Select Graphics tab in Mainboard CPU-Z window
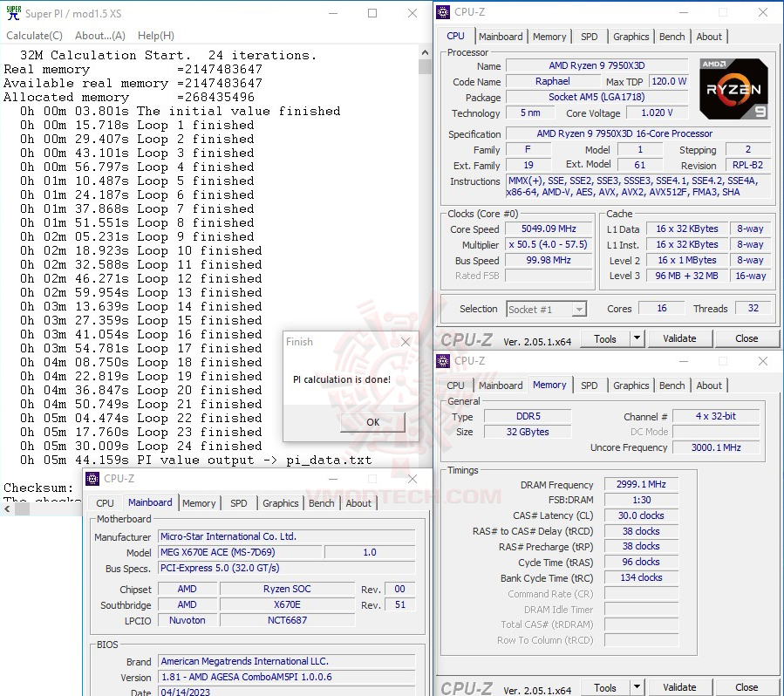Viewport: 784px width, 696px height. [x=281, y=503]
